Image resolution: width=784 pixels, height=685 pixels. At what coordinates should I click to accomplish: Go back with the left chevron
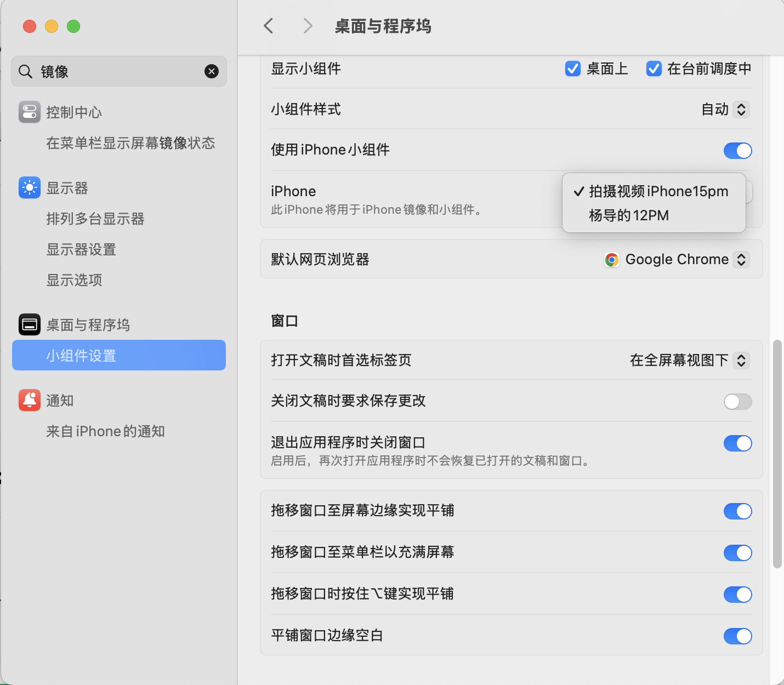268,26
